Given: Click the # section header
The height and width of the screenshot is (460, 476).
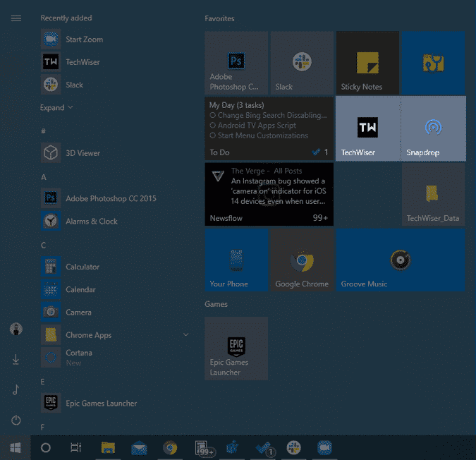Looking at the screenshot, I should tap(43, 131).
